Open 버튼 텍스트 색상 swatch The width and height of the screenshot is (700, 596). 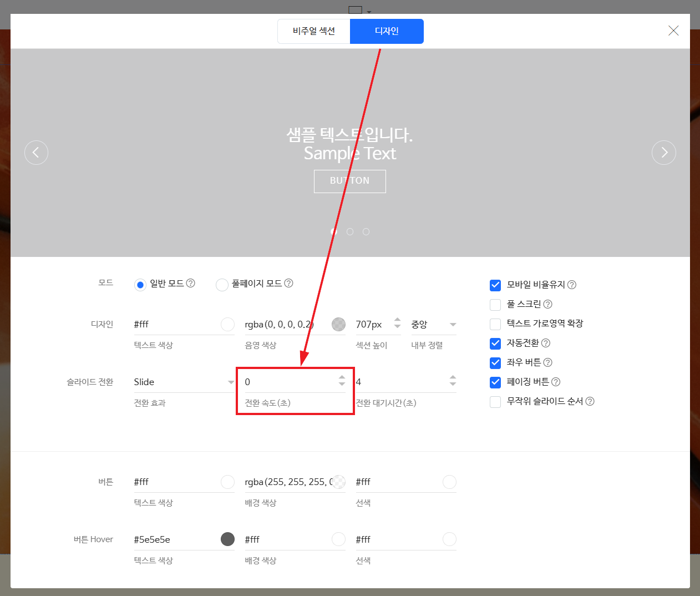coord(227,482)
